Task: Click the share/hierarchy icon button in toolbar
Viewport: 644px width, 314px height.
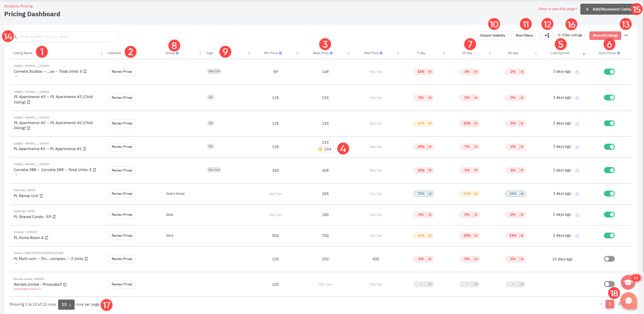Action: coord(547,35)
